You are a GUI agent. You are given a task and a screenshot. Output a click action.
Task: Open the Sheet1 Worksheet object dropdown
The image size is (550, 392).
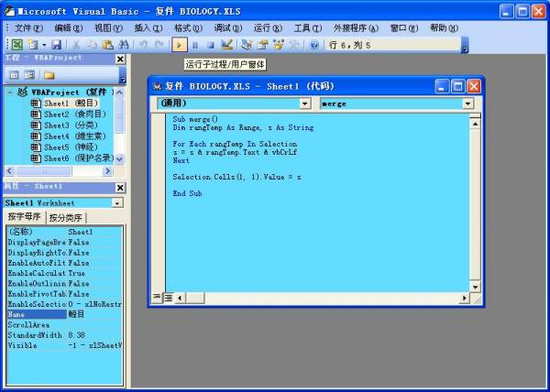pyautogui.click(x=117, y=202)
